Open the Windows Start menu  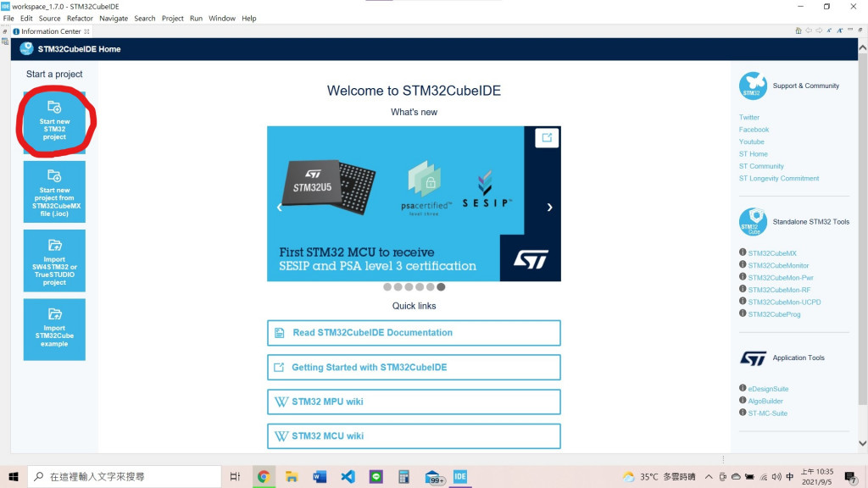click(x=14, y=476)
